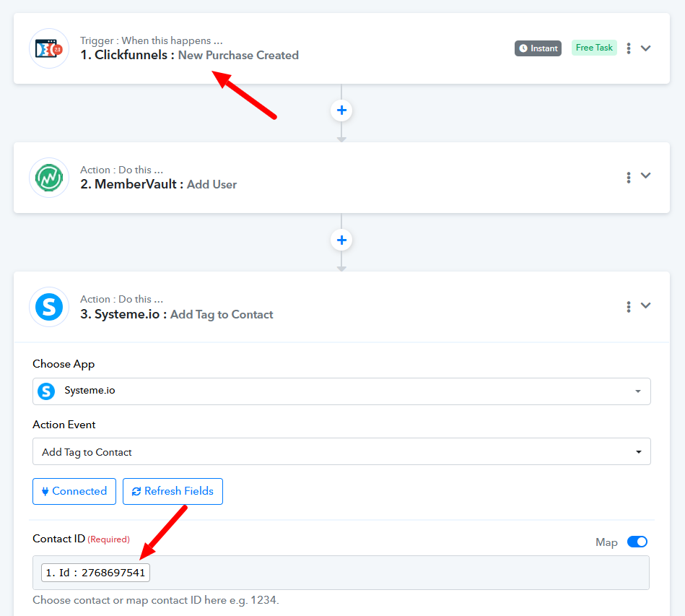Select the 'Clickfunnels : New Purchase Created' title
Viewport: 685px width, 616px height.
click(190, 55)
